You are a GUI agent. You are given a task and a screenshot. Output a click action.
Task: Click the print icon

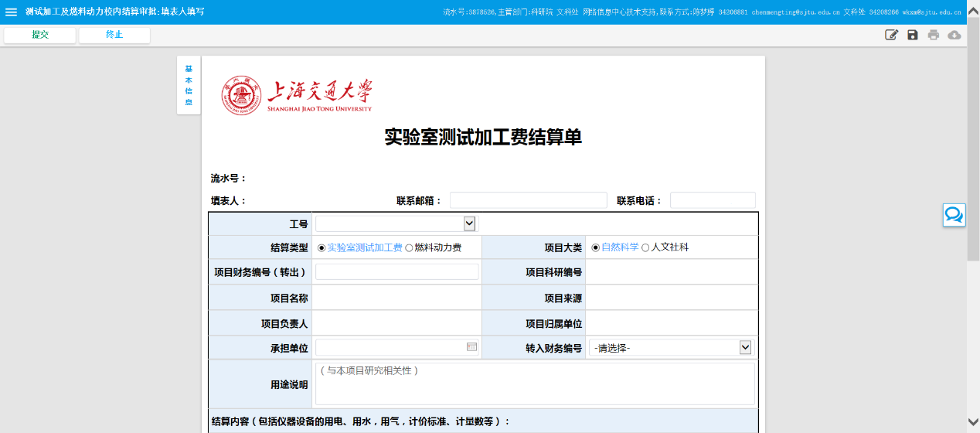pos(934,35)
